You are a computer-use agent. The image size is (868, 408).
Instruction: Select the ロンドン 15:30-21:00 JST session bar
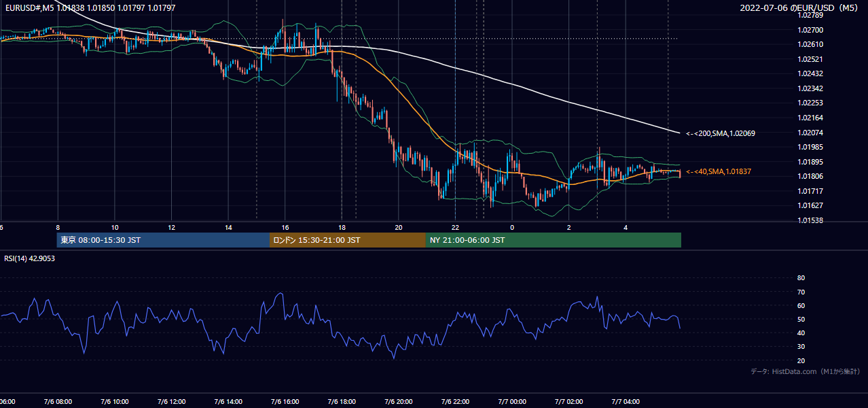[348, 240]
